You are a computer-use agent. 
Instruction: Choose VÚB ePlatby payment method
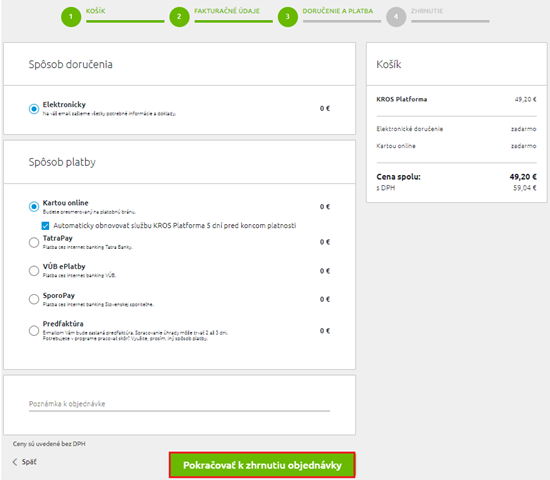click(34, 271)
